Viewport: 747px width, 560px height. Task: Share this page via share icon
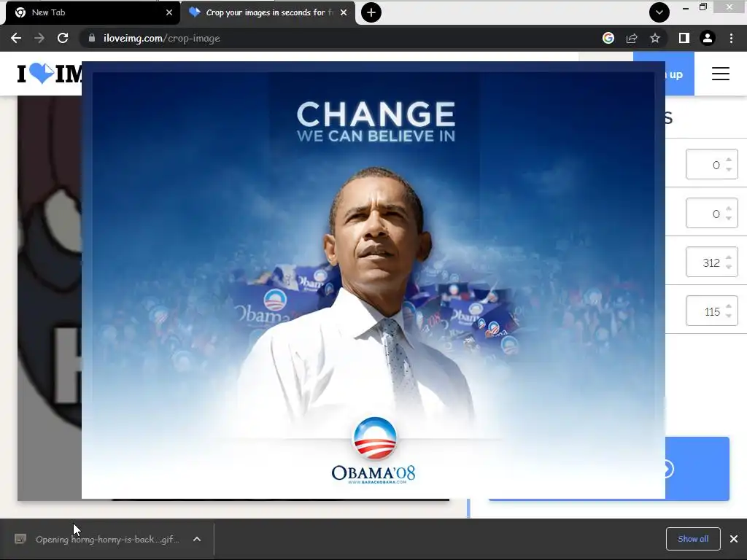pyautogui.click(x=632, y=38)
